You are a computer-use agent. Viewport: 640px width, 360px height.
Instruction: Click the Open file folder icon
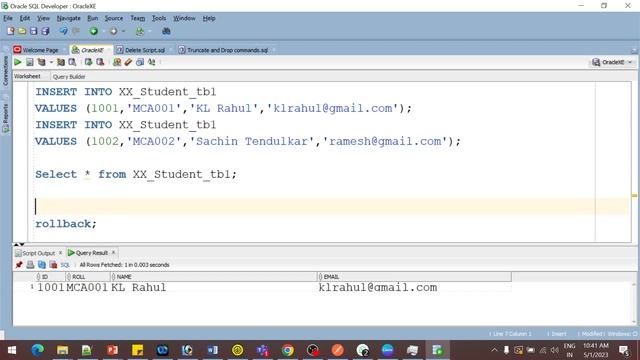tap(22, 31)
